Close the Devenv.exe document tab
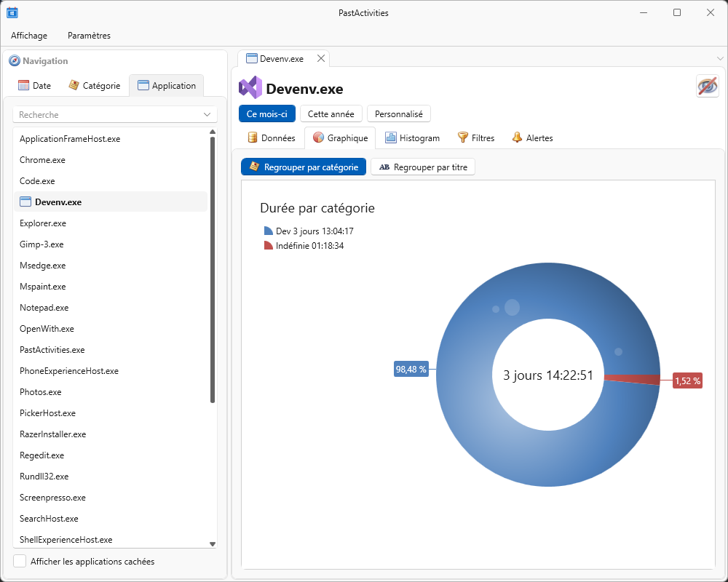 pyautogui.click(x=321, y=58)
